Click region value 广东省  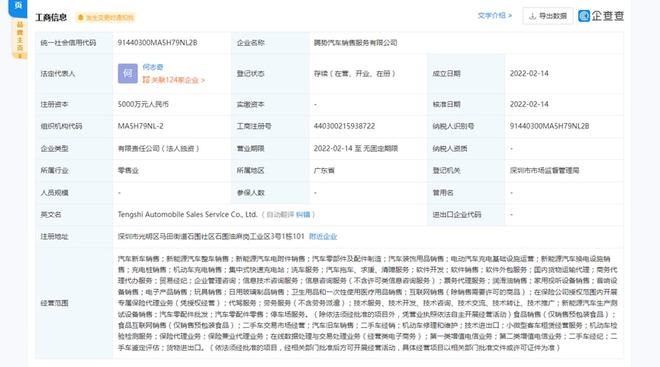[324, 170]
